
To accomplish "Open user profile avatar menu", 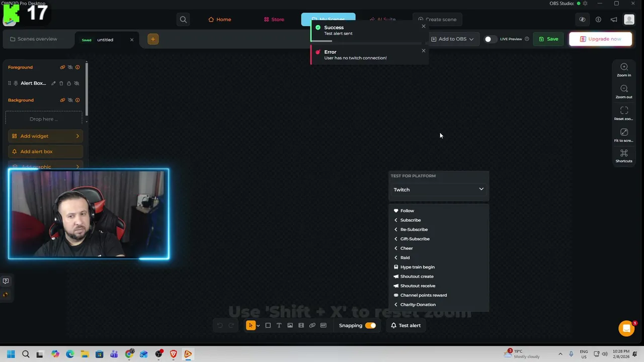I will point(629,19).
